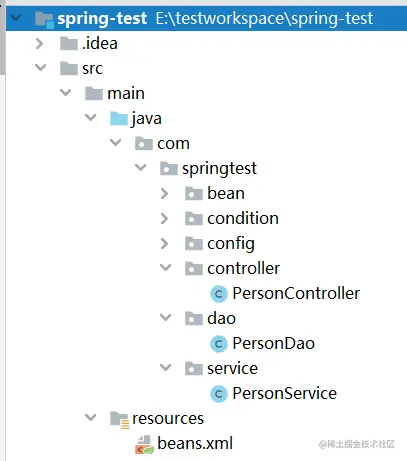The width and height of the screenshot is (407, 461).
Task: Click the blue java source root icon
Action: (119, 119)
